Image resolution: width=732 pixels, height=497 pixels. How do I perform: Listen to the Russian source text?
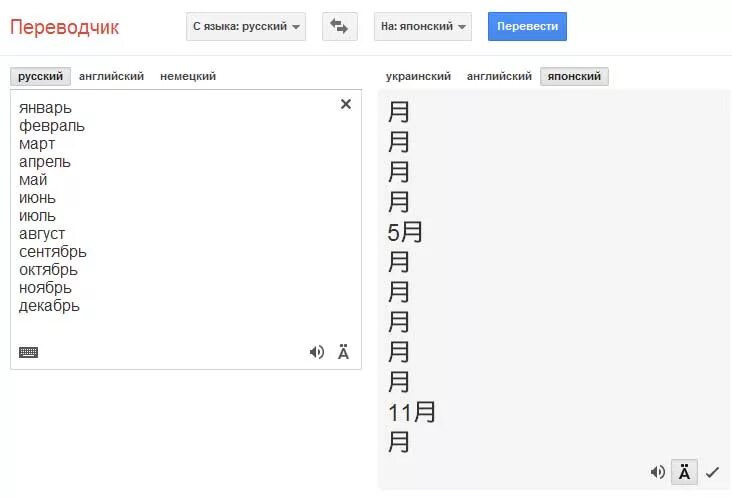(x=317, y=352)
